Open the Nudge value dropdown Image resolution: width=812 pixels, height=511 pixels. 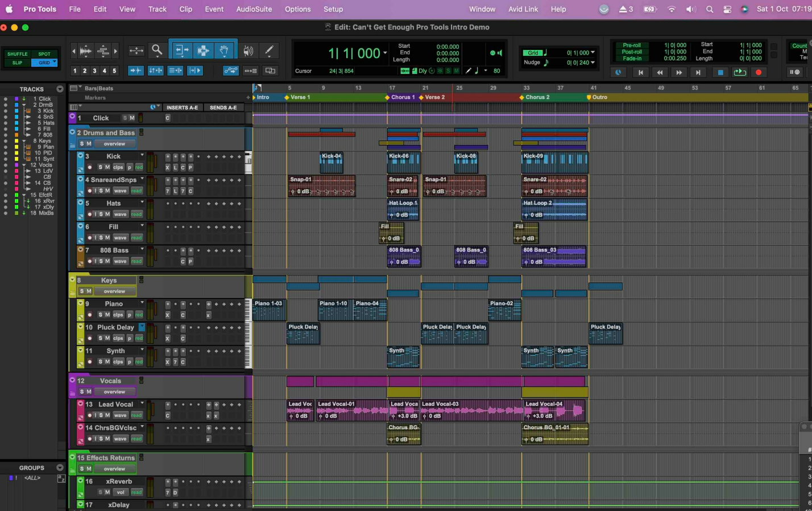(x=593, y=63)
